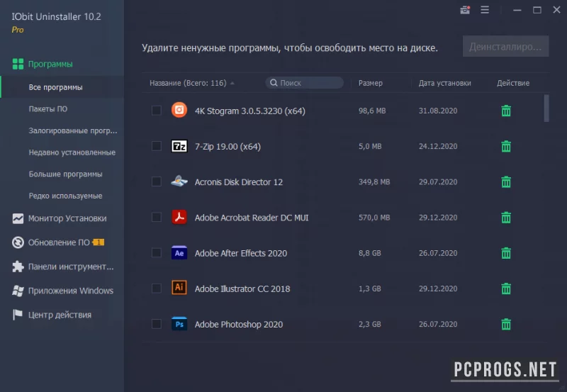Click the Обновление ПО badge showing 1

coord(99,242)
